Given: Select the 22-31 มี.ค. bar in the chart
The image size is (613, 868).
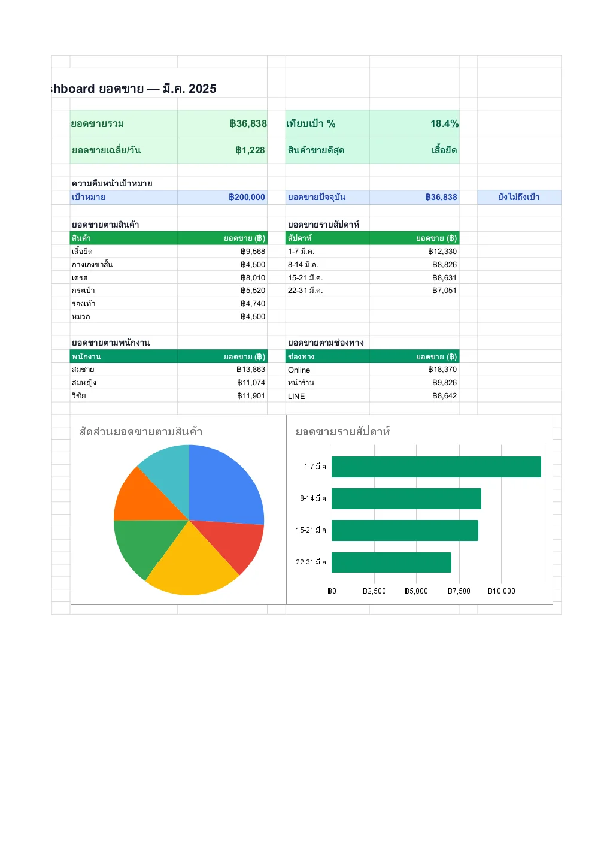Looking at the screenshot, I should 392,561.
